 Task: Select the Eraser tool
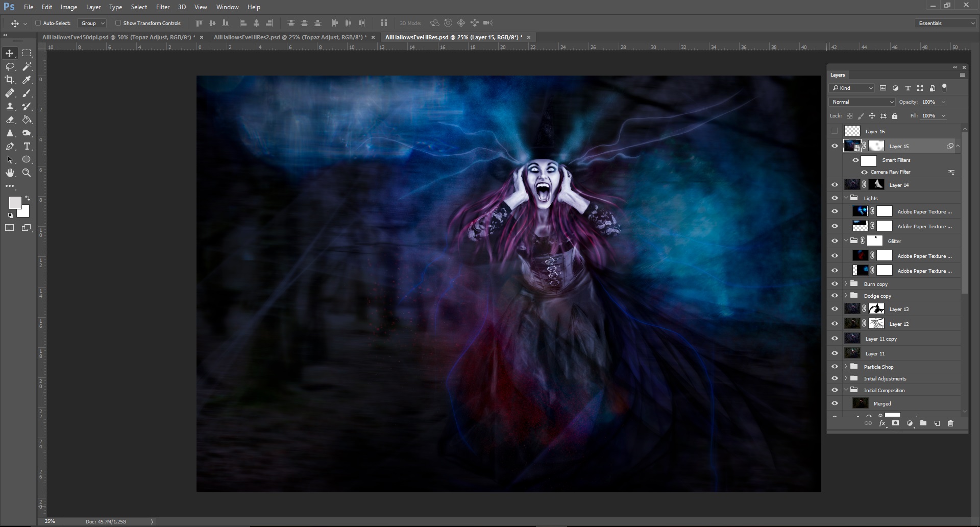coord(10,119)
